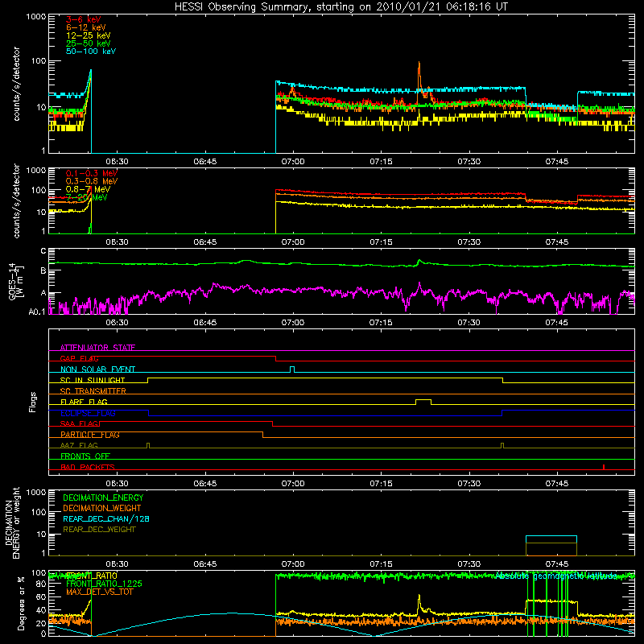The width and height of the screenshot is (644, 644).
Task: Select the olive A47_FLAG label
Action: click(x=79, y=445)
